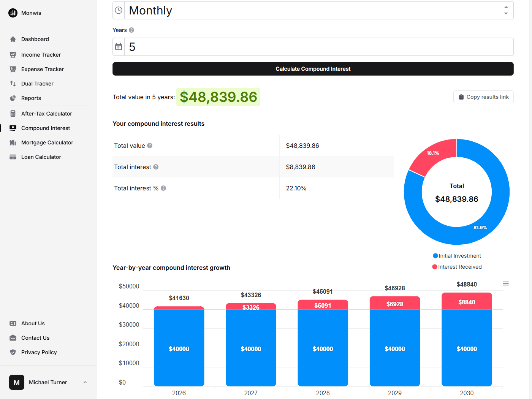This screenshot has width=532, height=399.
Task: Click the Monwis brand name
Action: point(31,13)
